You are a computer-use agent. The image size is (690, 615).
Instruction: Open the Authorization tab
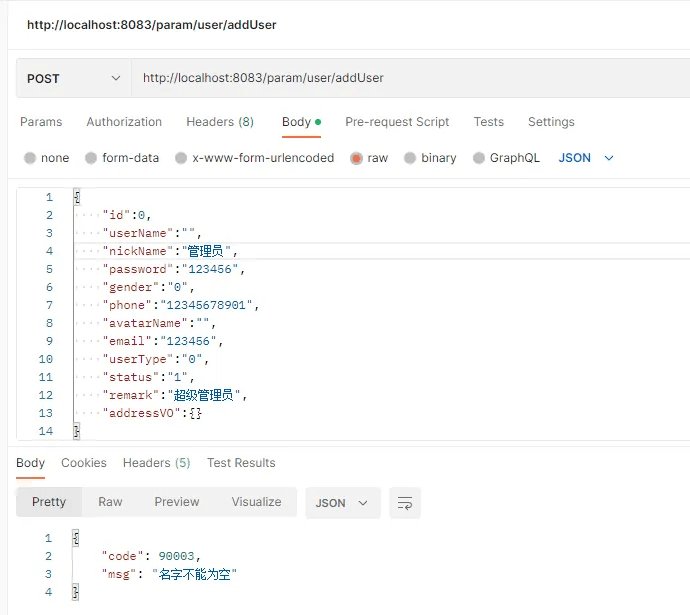point(124,122)
